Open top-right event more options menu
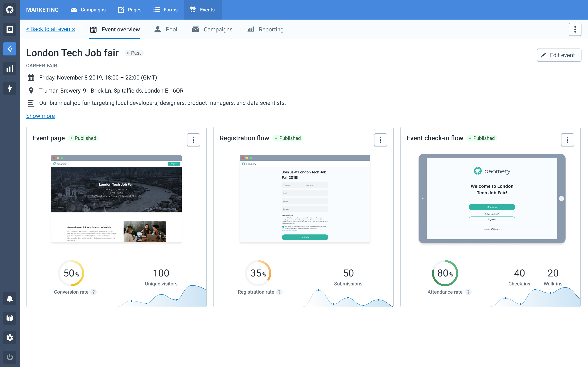The width and height of the screenshot is (588, 367). (575, 29)
